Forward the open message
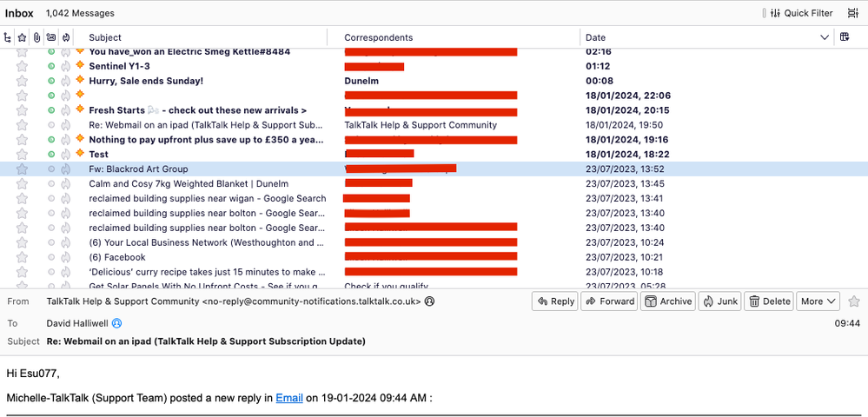868x417 pixels. [609, 301]
